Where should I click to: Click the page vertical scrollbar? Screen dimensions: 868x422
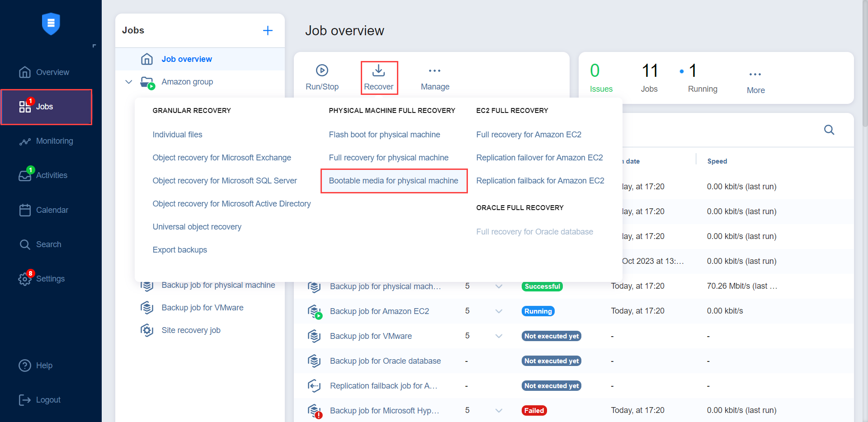865,63
